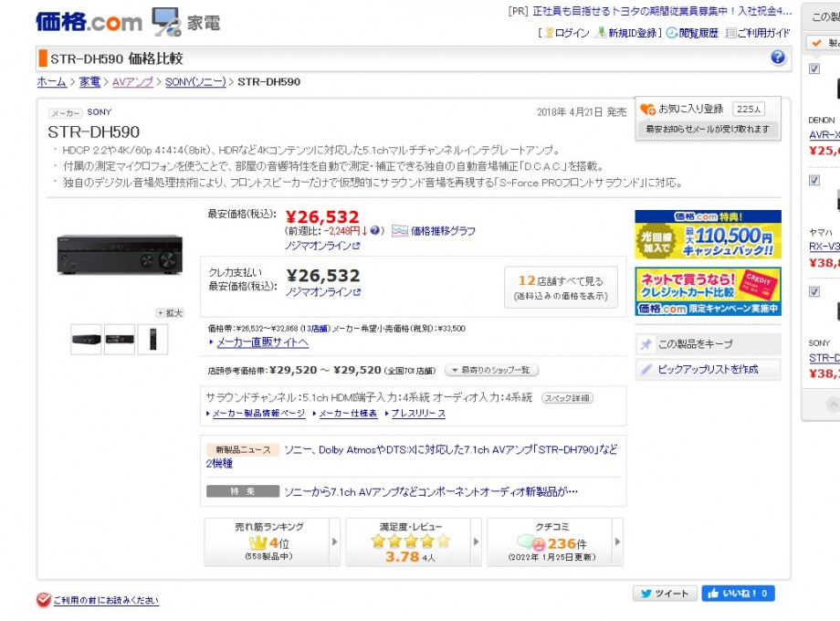Click the review stars rating
Viewport: 840px width, 621px height.
click(411, 542)
